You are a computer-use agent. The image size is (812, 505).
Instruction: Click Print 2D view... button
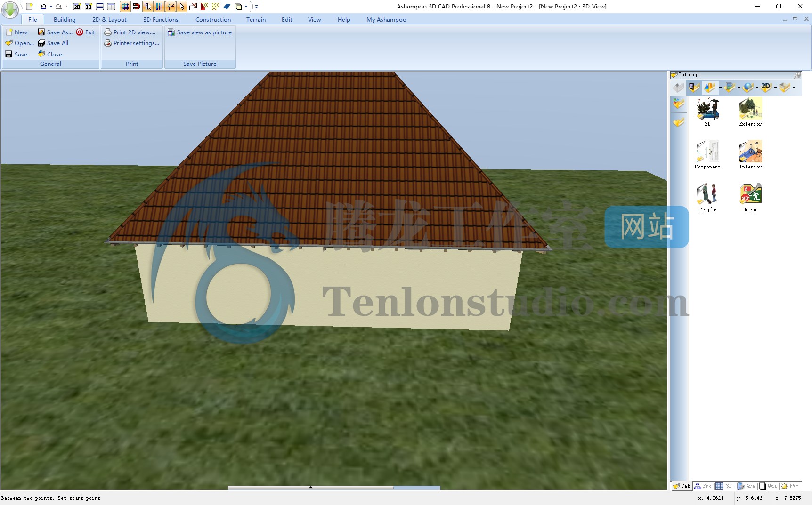coord(130,32)
